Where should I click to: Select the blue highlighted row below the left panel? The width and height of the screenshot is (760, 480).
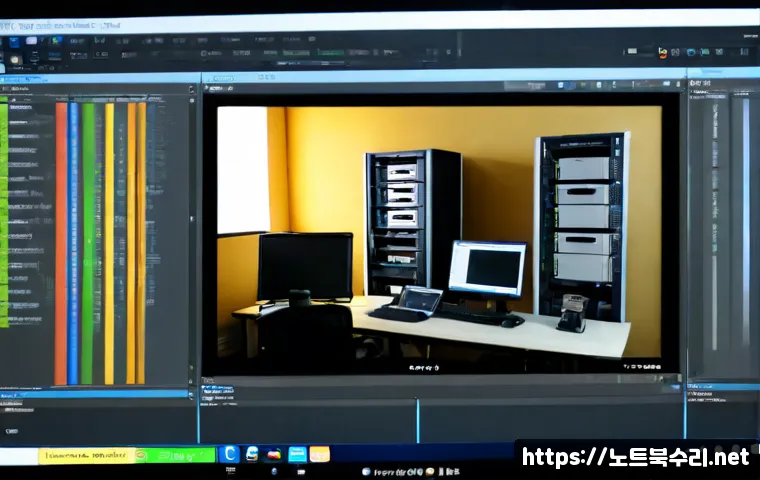coord(95,395)
